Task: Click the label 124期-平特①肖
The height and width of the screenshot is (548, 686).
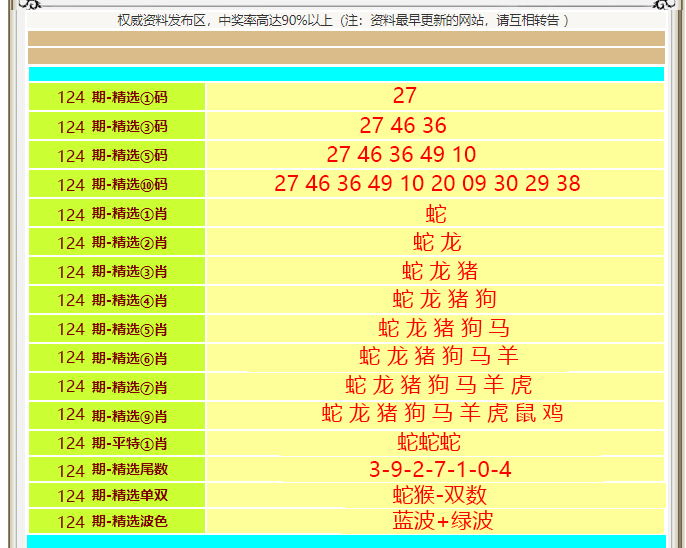Action: 112,443
